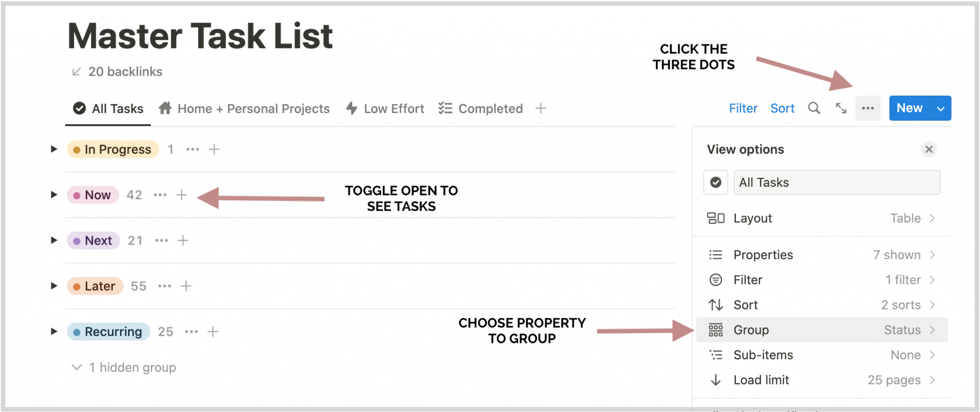This screenshot has height=412, width=980.
Task: Open the New button dropdown arrow
Action: 941,108
